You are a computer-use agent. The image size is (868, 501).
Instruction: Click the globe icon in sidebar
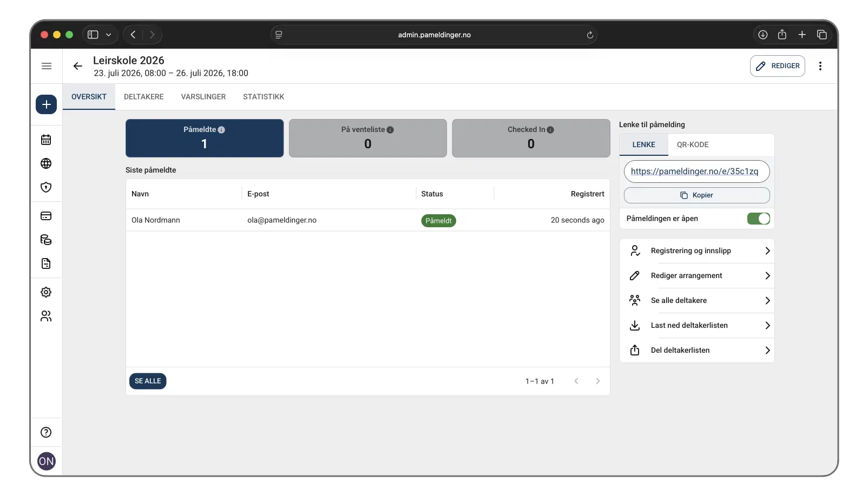point(46,163)
